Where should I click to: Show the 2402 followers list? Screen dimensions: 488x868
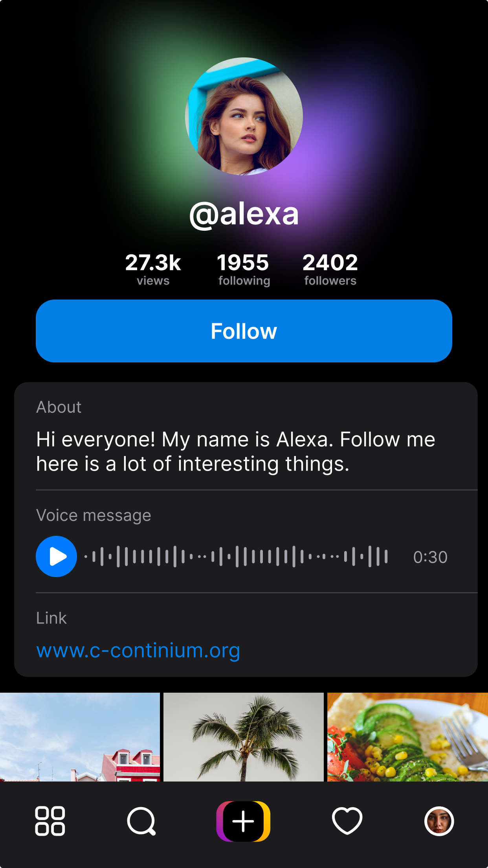[x=330, y=269]
